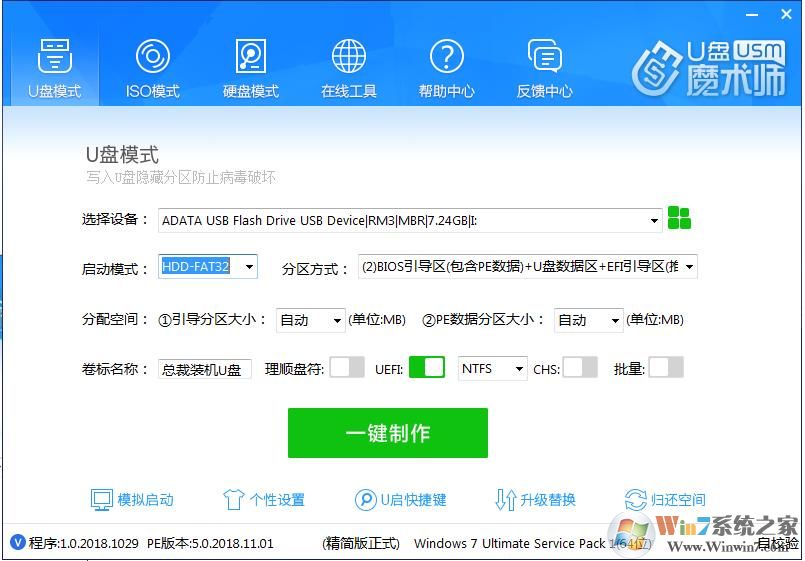
Task: Open the NTFS file system dropdown
Action: point(493,369)
